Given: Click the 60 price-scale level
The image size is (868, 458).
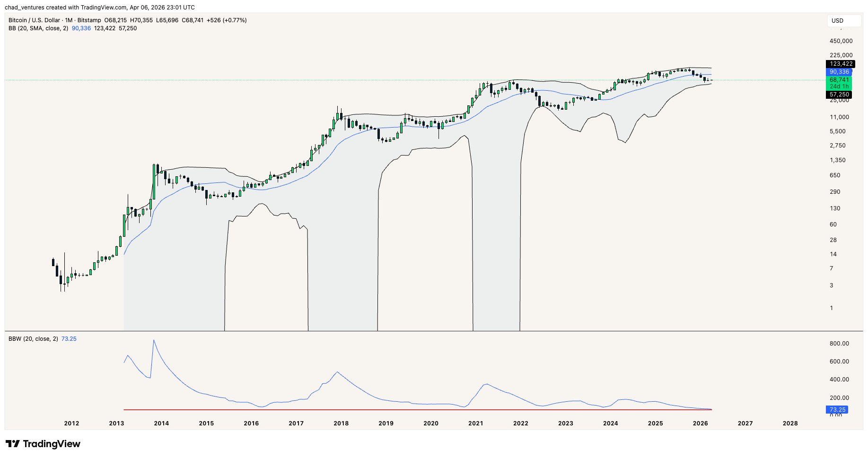Looking at the screenshot, I should [833, 225].
